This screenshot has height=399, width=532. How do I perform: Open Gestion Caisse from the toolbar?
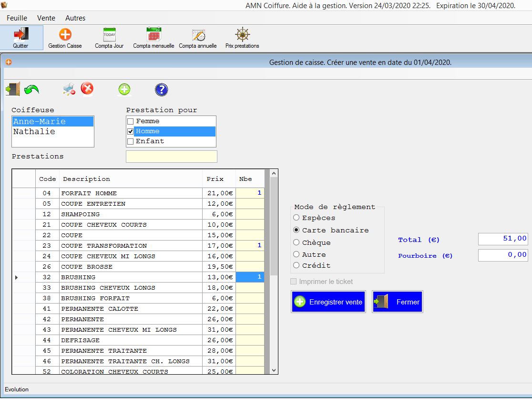(x=65, y=37)
